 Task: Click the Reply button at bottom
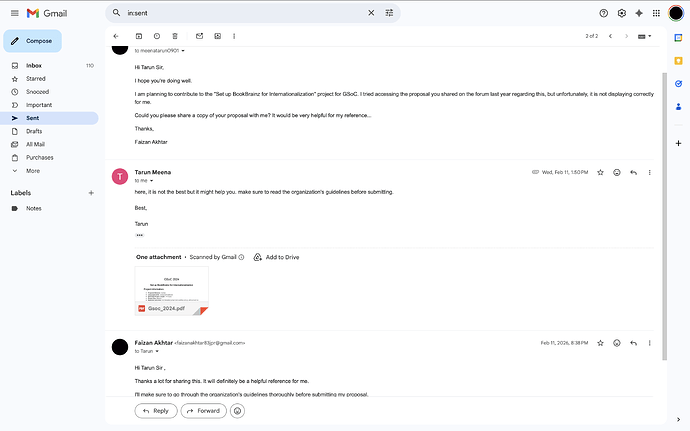[x=156, y=411]
